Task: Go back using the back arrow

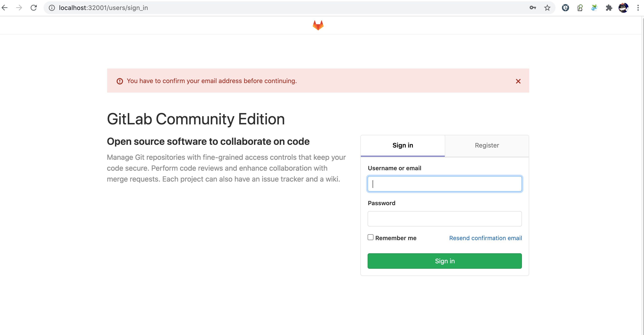Action: (x=5, y=8)
